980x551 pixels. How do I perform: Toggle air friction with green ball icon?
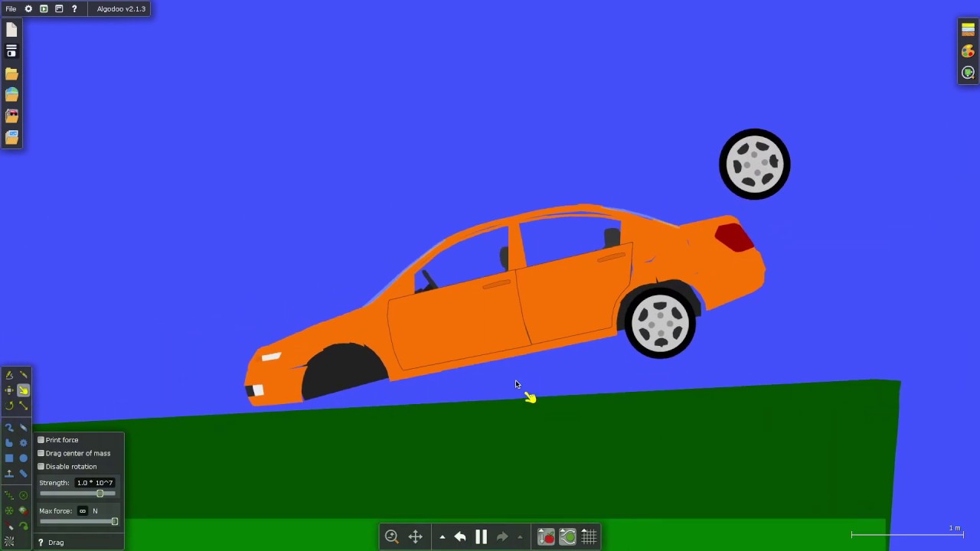pos(567,537)
